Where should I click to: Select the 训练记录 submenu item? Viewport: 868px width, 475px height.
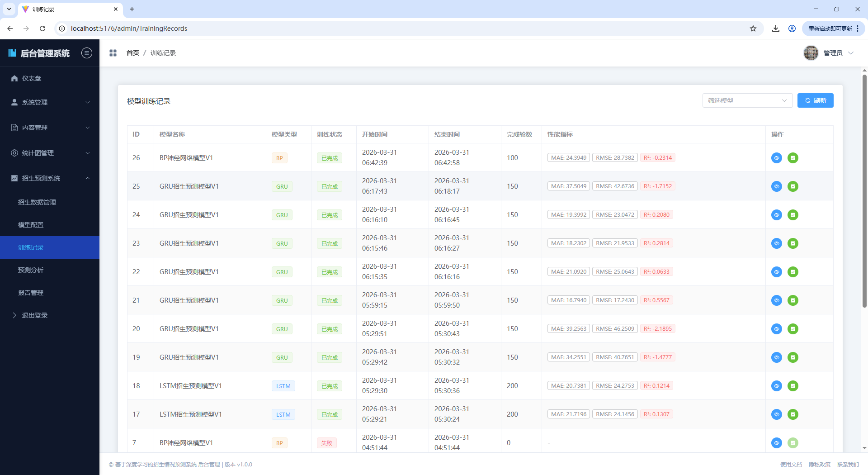click(50, 247)
